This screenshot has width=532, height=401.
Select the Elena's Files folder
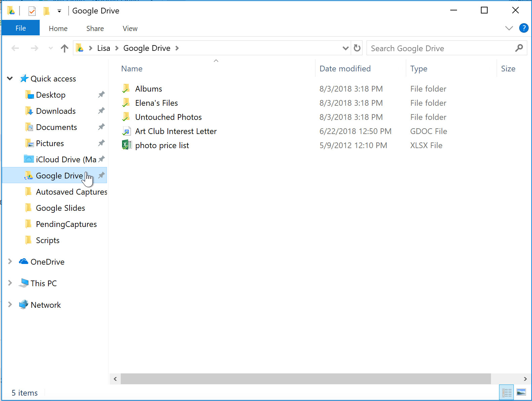point(156,103)
